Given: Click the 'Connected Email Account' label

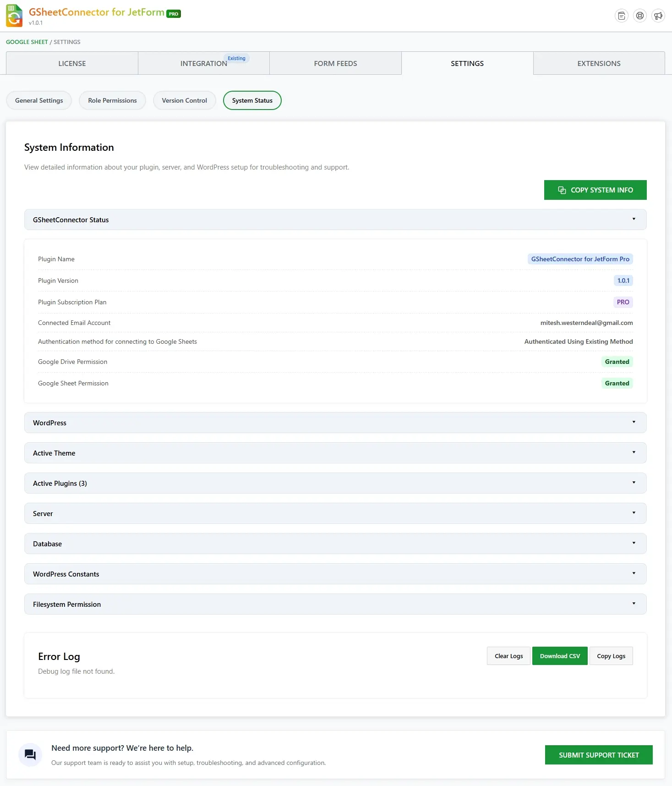Looking at the screenshot, I should point(74,323).
